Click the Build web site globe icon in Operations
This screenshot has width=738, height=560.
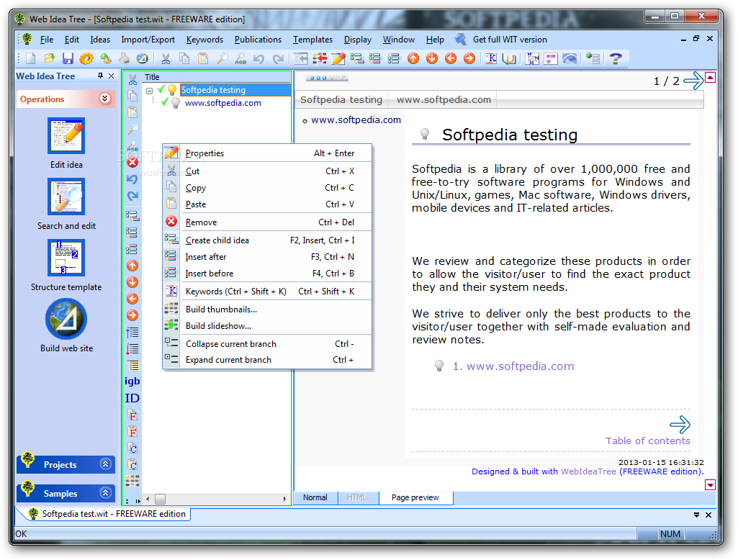point(66,319)
